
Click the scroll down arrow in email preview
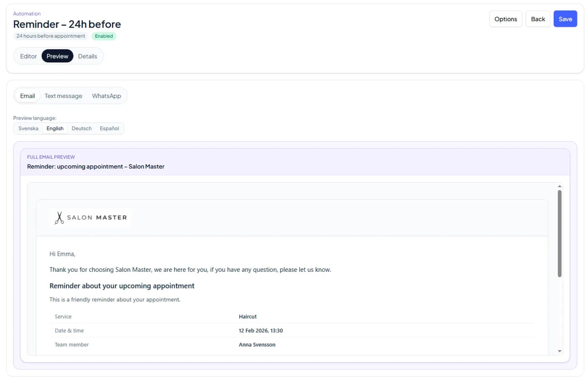[x=559, y=351]
